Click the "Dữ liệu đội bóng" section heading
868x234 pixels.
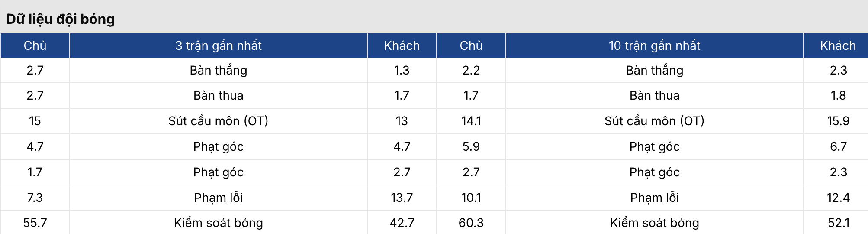pos(61,19)
